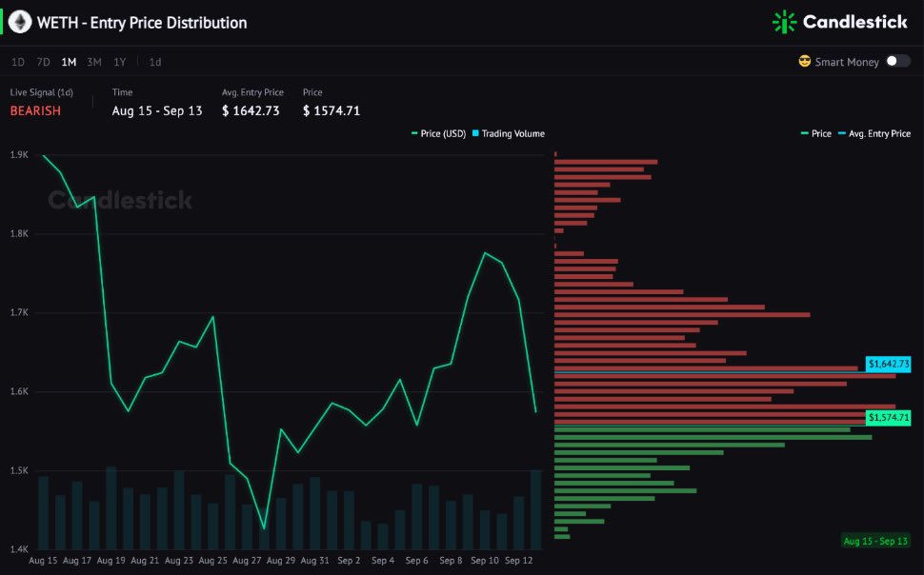The width and height of the screenshot is (924, 575).
Task: Click the last volume bar for Sep 13
Action: click(535, 509)
